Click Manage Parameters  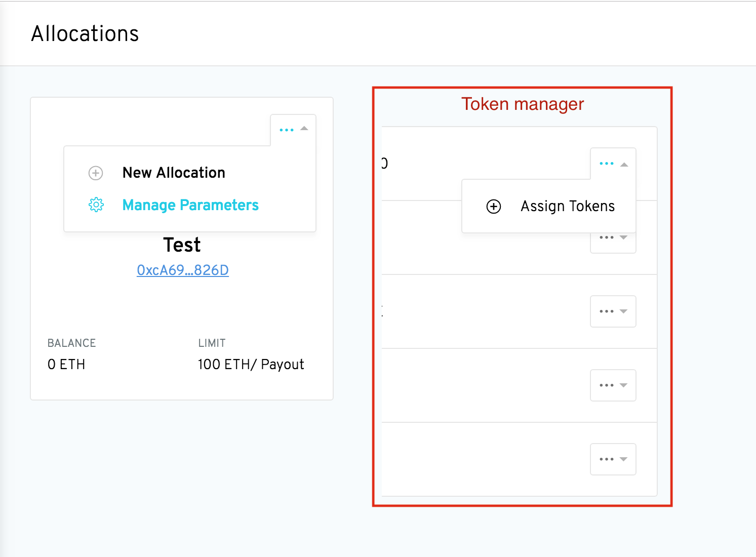pos(190,205)
